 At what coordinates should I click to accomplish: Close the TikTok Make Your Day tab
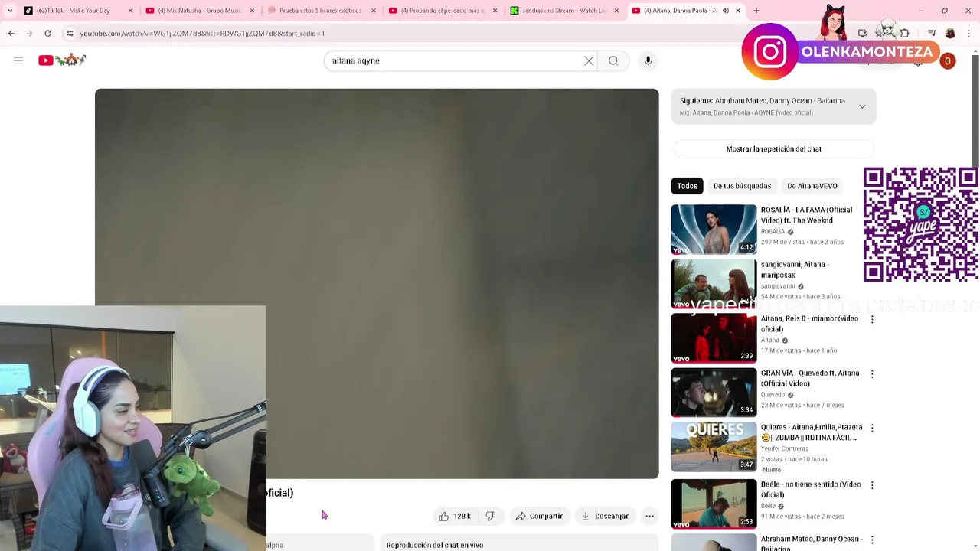(130, 11)
